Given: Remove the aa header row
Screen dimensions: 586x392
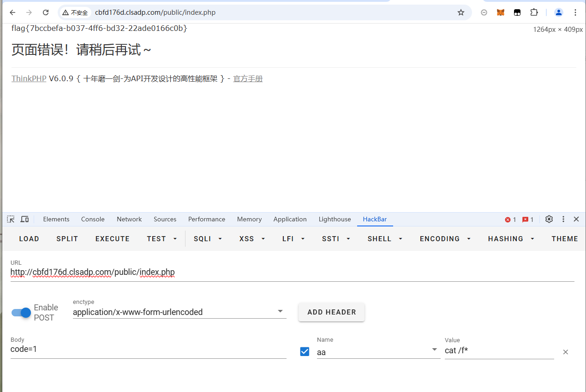Looking at the screenshot, I should tap(565, 352).
